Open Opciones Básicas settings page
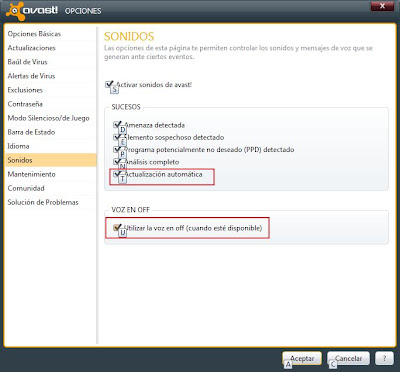This screenshot has height=372, width=400. pyautogui.click(x=34, y=34)
